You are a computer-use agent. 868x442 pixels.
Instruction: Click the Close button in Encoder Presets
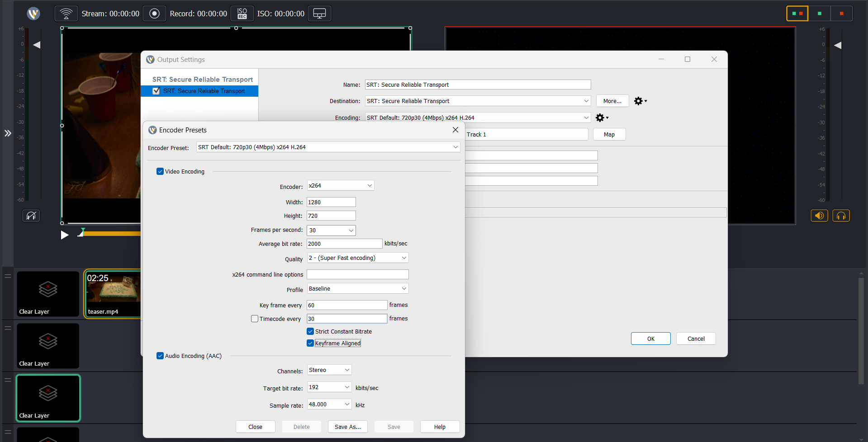(x=255, y=427)
